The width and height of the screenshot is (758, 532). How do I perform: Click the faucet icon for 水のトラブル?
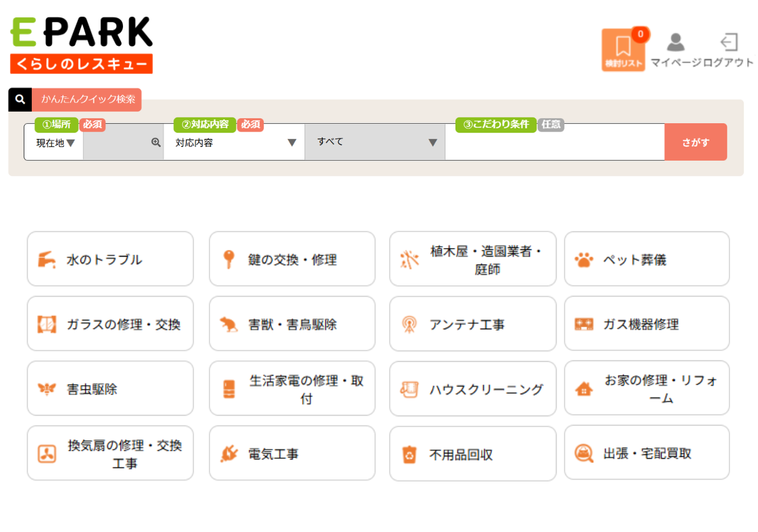point(47,259)
